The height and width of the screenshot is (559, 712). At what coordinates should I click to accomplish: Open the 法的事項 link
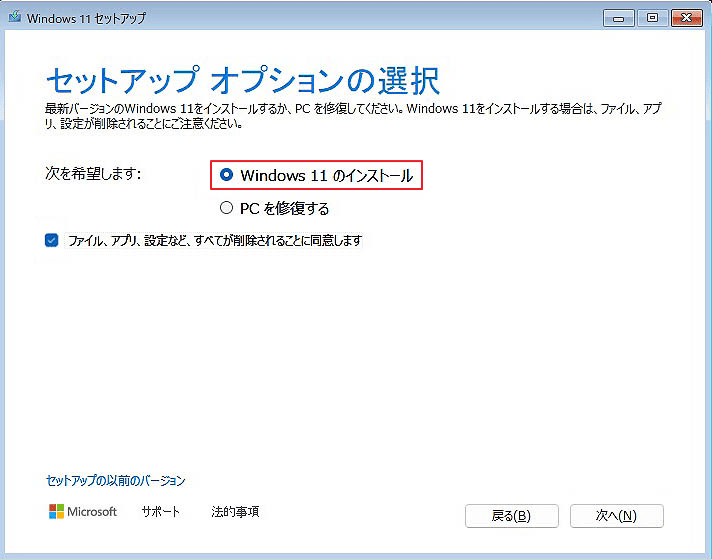(x=235, y=512)
